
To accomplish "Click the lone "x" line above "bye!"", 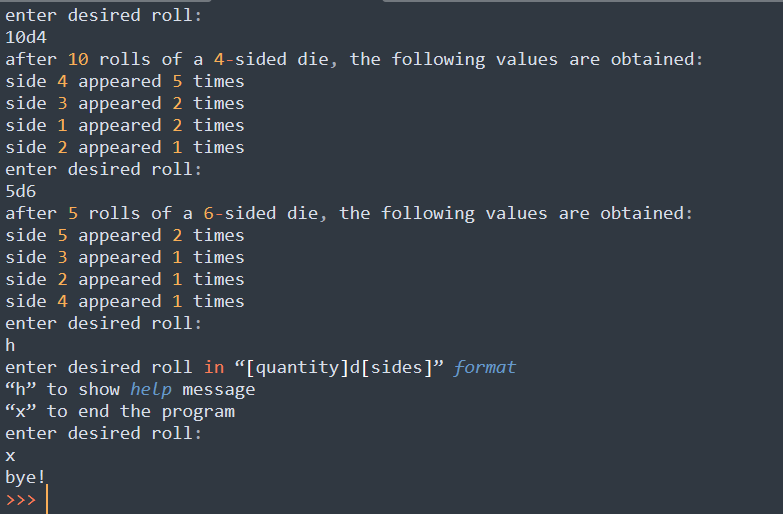I will [10, 455].
